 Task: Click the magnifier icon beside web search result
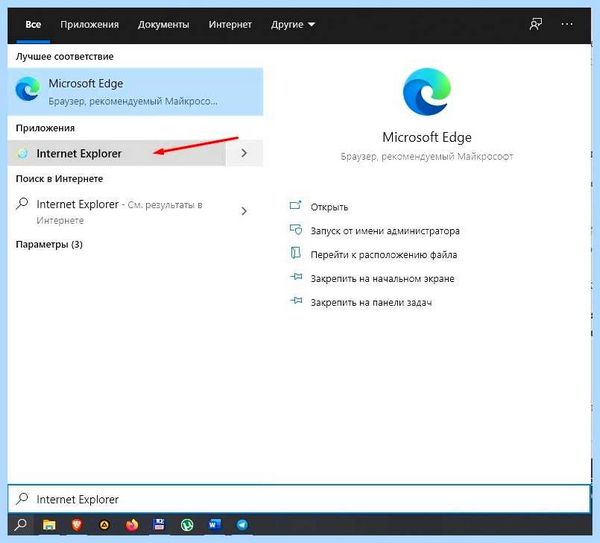click(x=22, y=203)
